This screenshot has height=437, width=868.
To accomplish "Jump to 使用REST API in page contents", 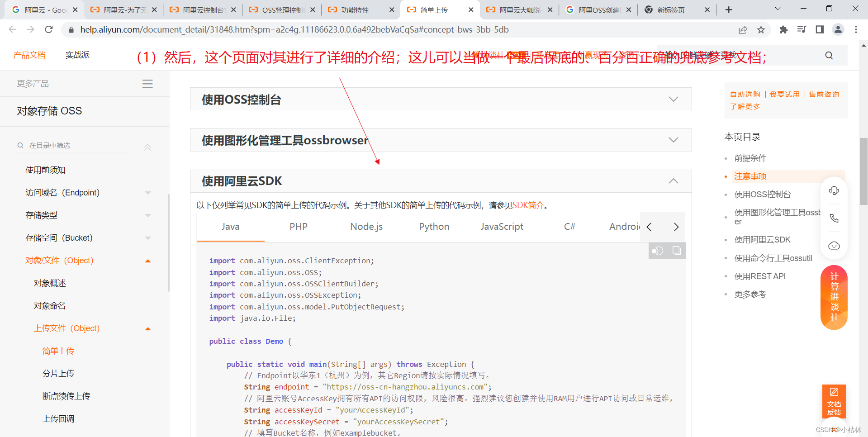I will point(760,276).
